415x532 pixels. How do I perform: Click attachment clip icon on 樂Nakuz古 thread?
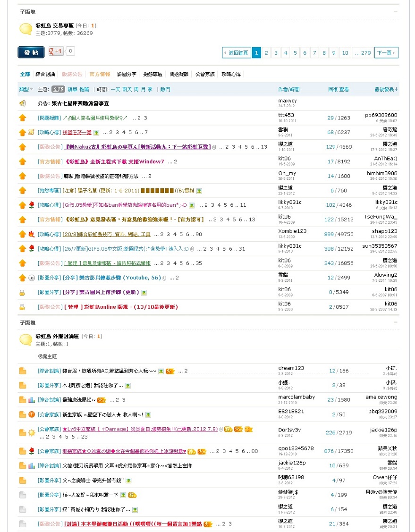tap(214, 147)
